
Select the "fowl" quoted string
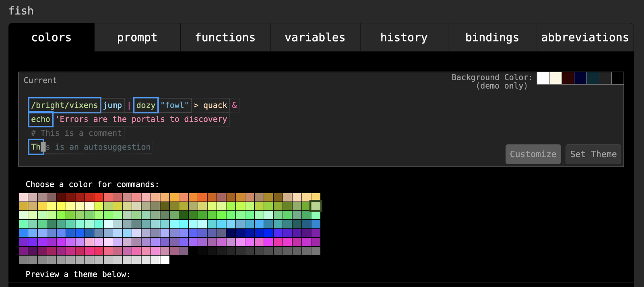[175, 105]
